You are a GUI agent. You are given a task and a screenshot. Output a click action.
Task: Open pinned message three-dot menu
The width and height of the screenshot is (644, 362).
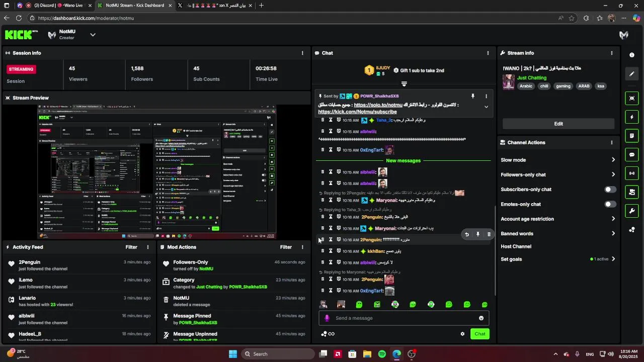point(486,96)
